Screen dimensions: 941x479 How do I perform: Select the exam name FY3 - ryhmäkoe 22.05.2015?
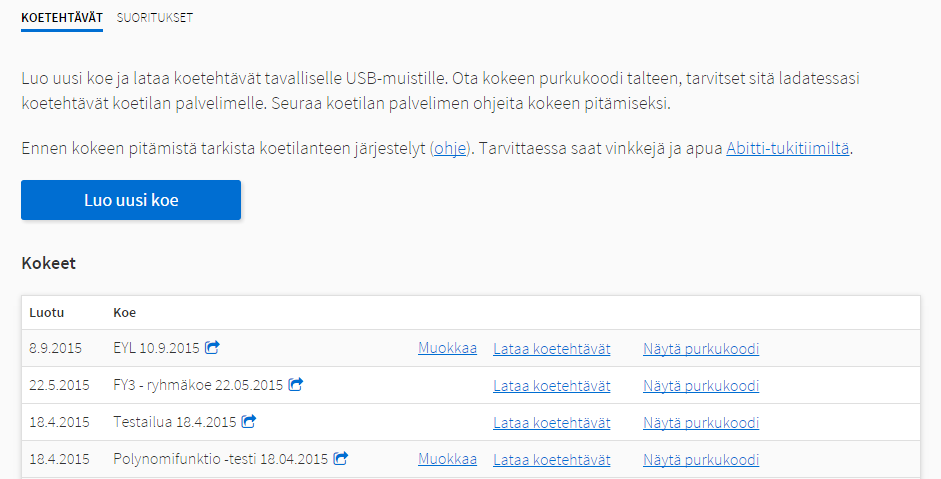[x=198, y=385]
